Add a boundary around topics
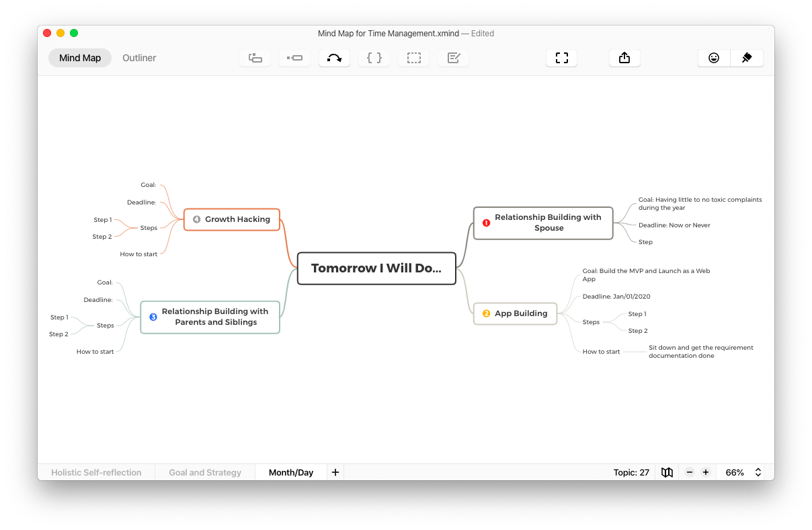812x530 pixels. pyautogui.click(x=414, y=58)
